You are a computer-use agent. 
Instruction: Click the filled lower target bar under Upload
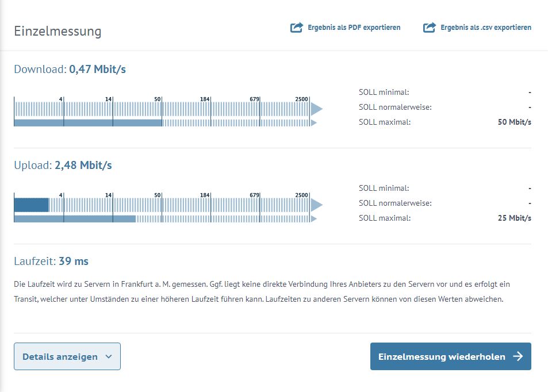(75, 218)
